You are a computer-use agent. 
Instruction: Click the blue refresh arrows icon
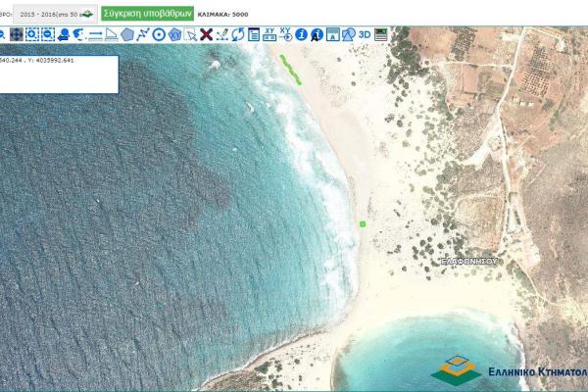coord(237,34)
